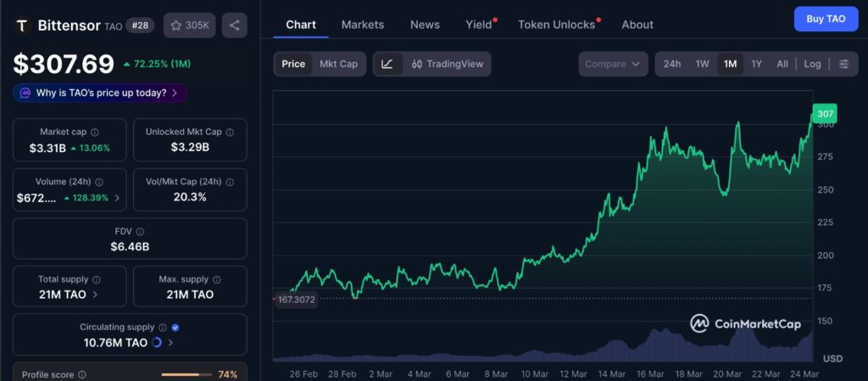The width and height of the screenshot is (868, 381).
Task: Click the Profile score progress bar
Action: pyautogui.click(x=187, y=375)
